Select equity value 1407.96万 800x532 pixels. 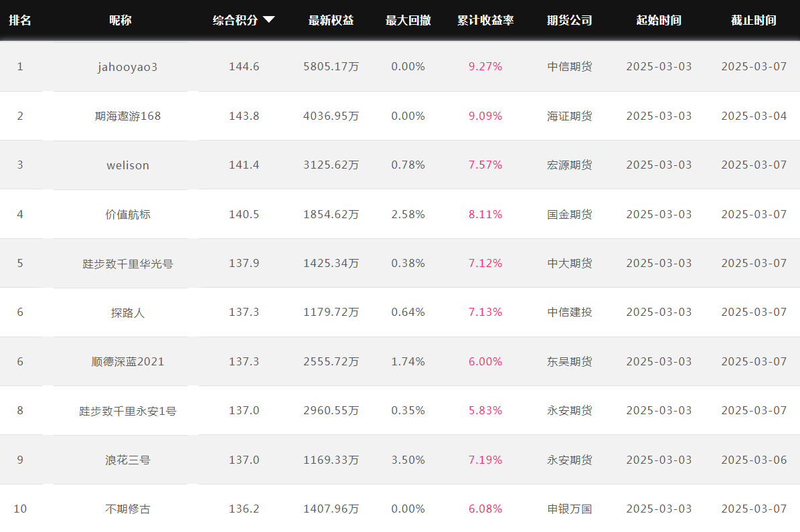pos(331,509)
